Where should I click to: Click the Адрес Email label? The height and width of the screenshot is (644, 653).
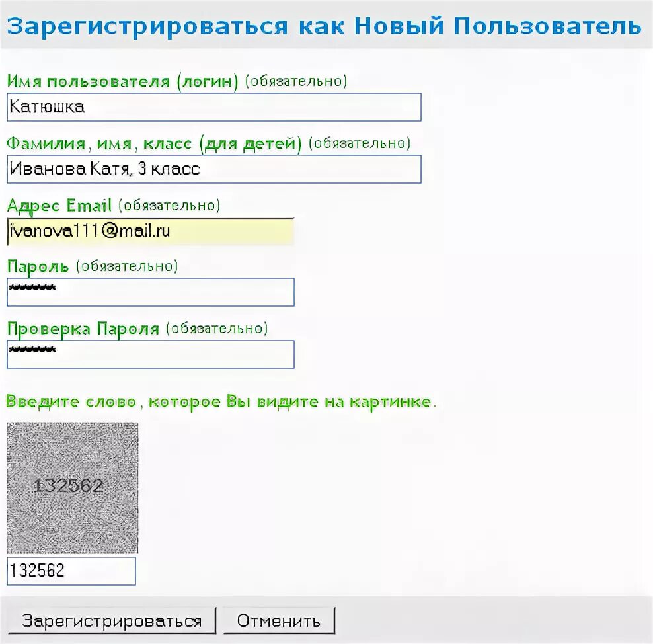pos(59,206)
